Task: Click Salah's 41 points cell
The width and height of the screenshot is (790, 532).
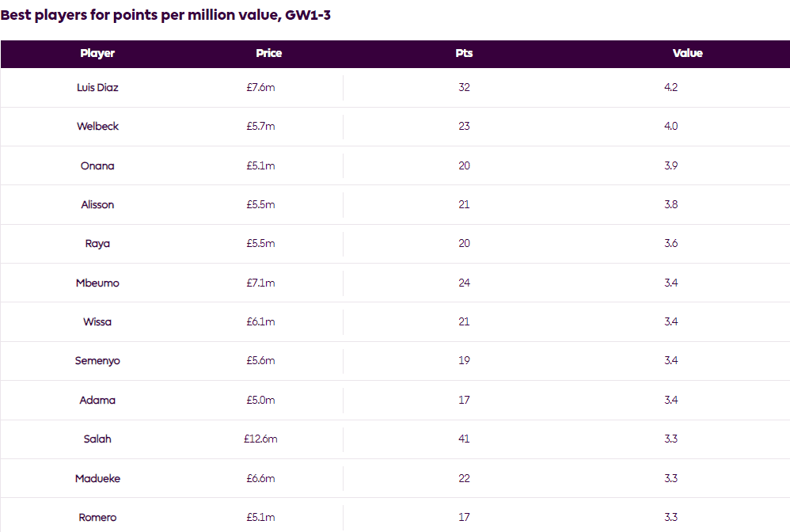Action: coord(464,439)
